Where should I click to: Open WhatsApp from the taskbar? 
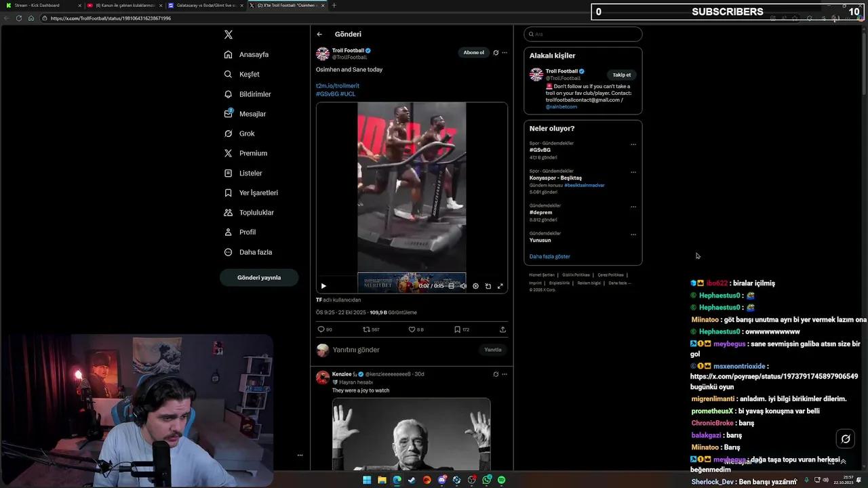[x=486, y=480]
